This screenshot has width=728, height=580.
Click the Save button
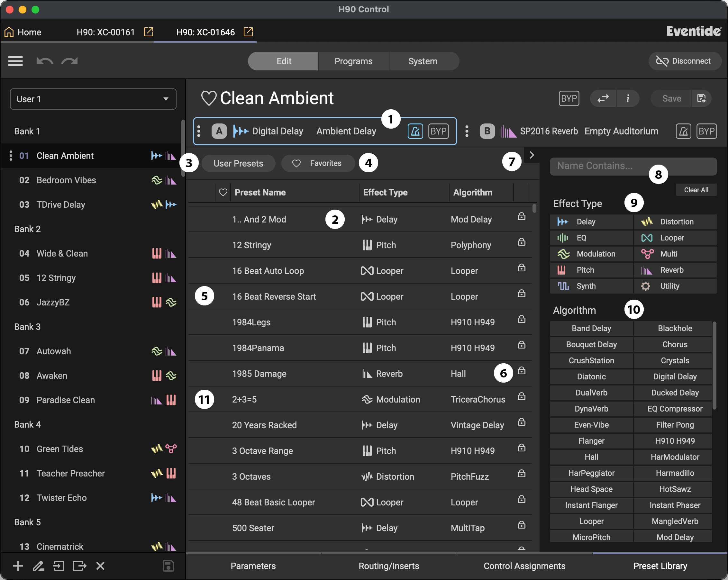[671, 98]
